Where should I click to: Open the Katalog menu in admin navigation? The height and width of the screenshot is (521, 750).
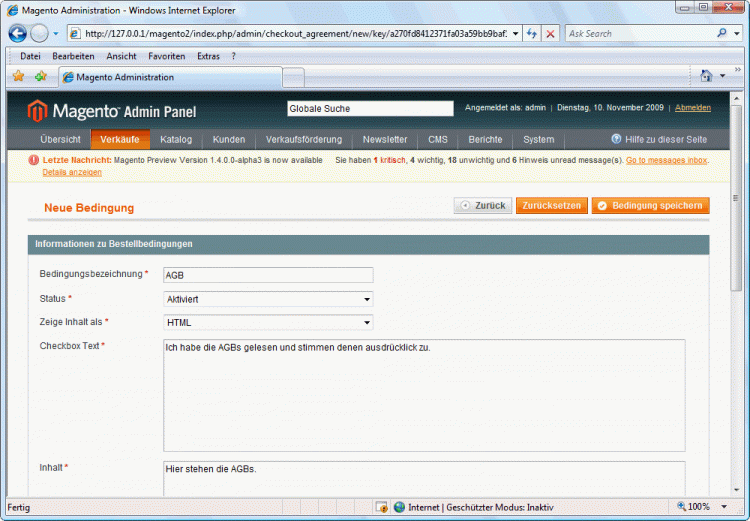[x=176, y=139]
